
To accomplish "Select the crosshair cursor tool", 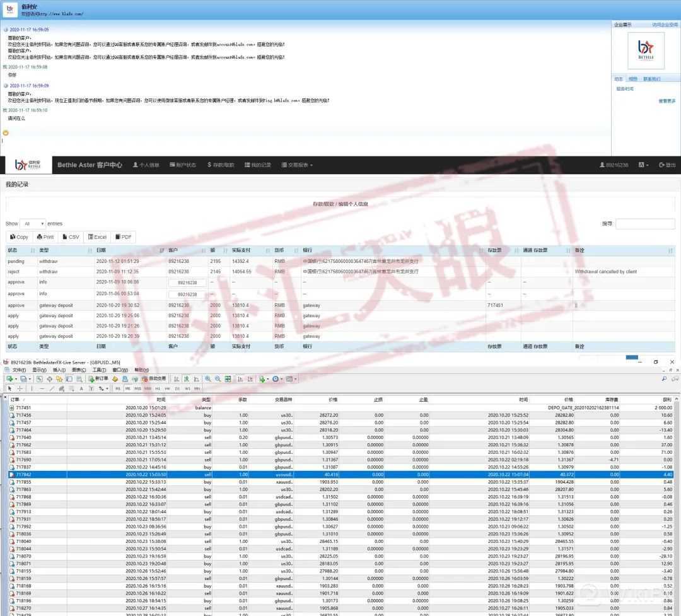I will [20, 388].
